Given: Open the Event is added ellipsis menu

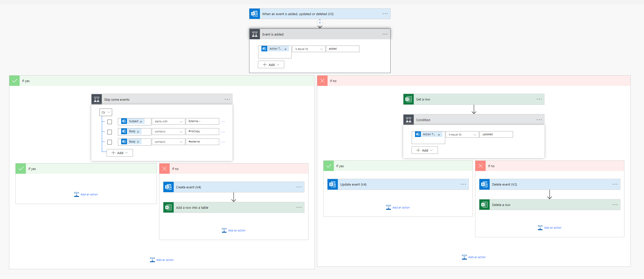Looking at the screenshot, I should (x=385, y=34).
